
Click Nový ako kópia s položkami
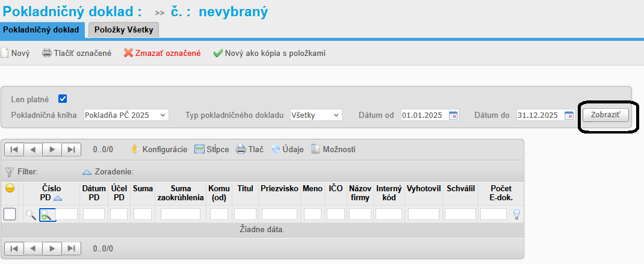pyautogui.click(x=275, y=54)
